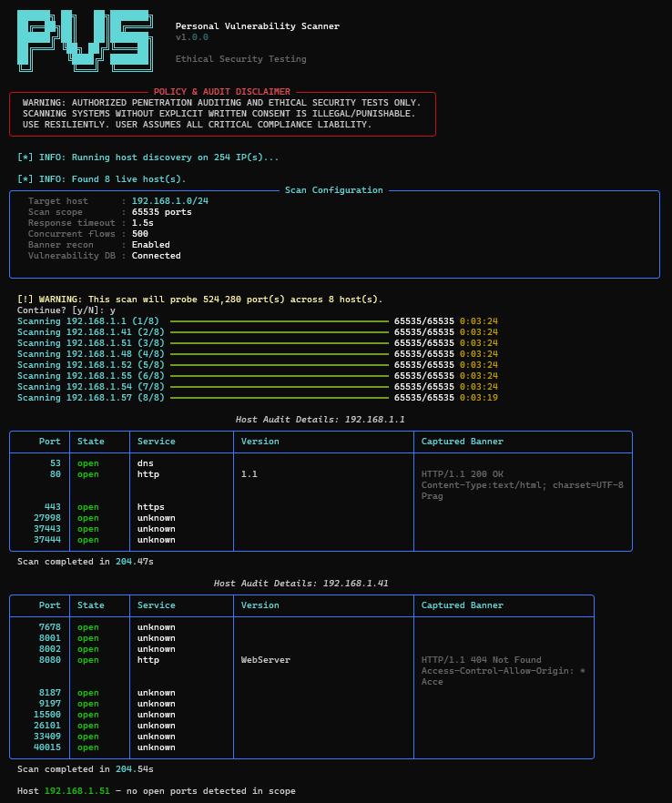The image size is (672, 803).
Task: Click the warning about probing 524,280 ports
Action: pyautogui.click(x=199, y=299)
